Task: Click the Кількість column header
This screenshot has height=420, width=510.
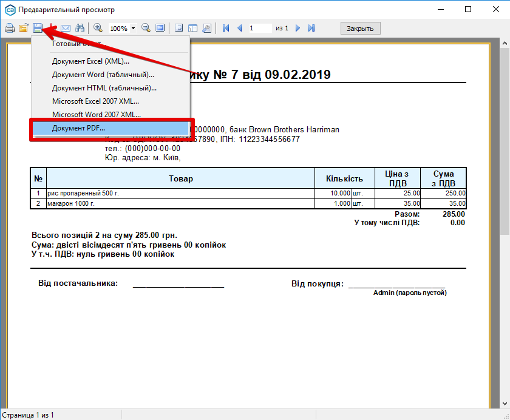Action: (344, 178)
